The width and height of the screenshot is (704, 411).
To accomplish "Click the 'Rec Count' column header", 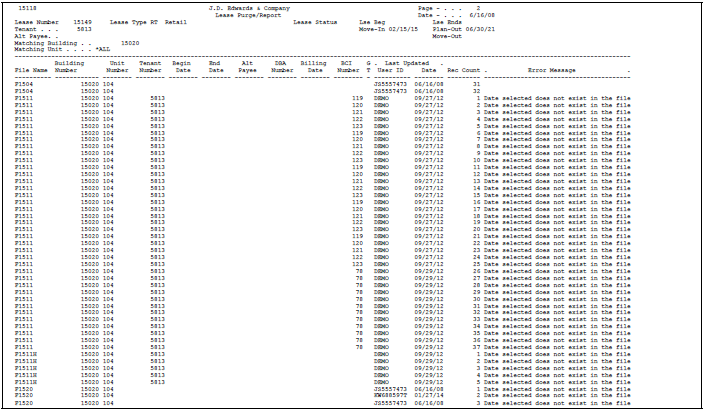I will [464, 71].
